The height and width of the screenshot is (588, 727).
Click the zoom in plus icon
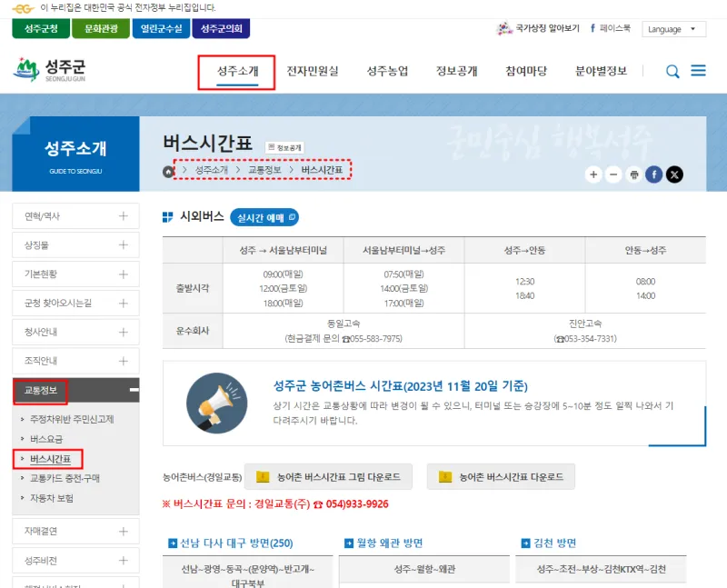pyautogui.click(x=593, y=174)
